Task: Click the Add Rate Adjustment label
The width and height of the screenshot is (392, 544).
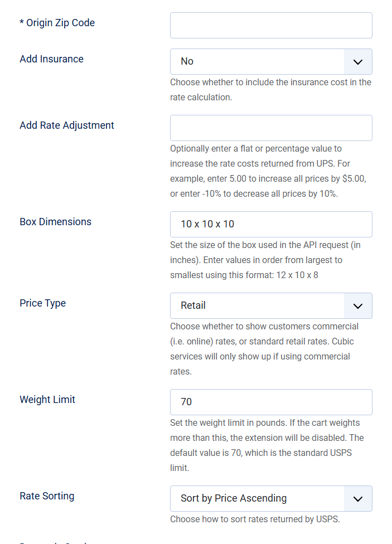Action: click(67, 125)
